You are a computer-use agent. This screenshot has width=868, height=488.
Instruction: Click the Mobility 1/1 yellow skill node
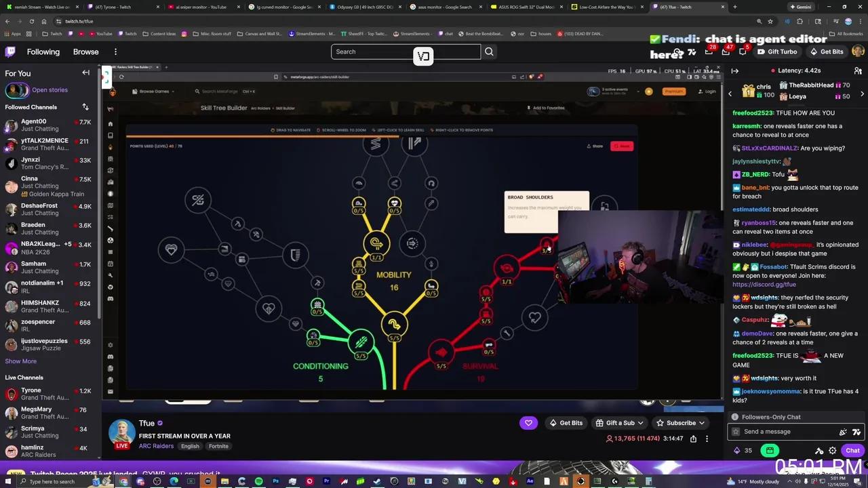(x=376, y=245)
